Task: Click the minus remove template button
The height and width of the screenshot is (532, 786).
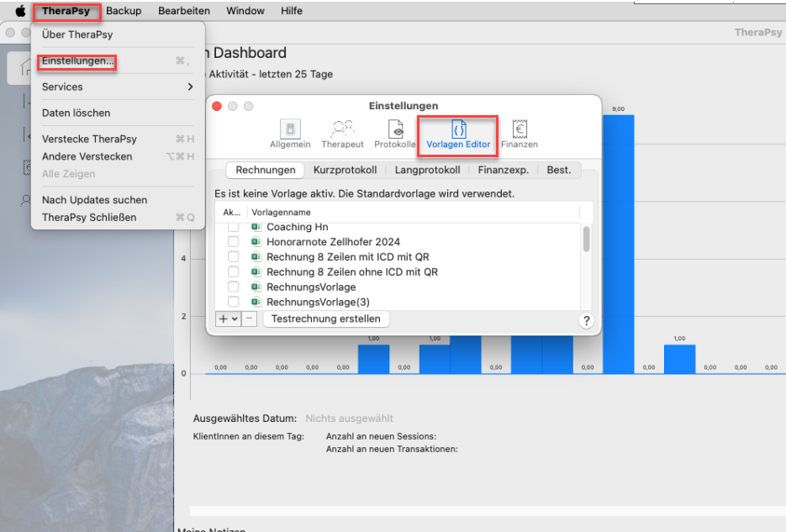Action: coord(249,319)
